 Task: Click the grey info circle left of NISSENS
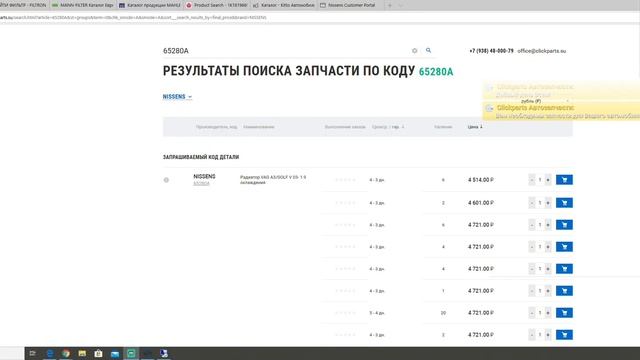click(166, 180)
